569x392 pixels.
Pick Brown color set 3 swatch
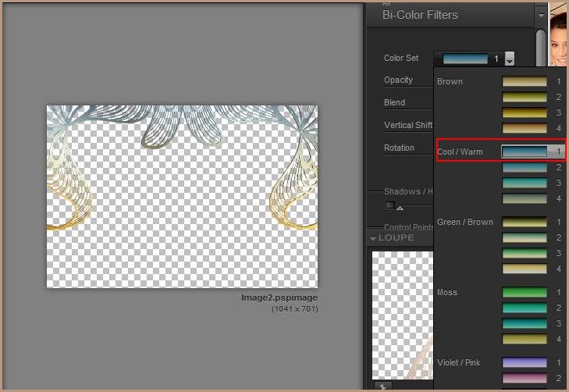click(524, 112)
